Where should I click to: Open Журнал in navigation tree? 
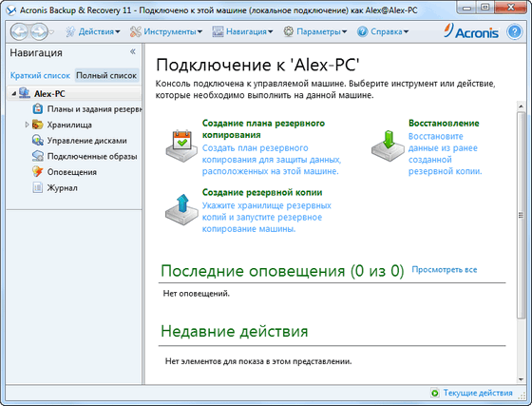[x=62, y=187]
